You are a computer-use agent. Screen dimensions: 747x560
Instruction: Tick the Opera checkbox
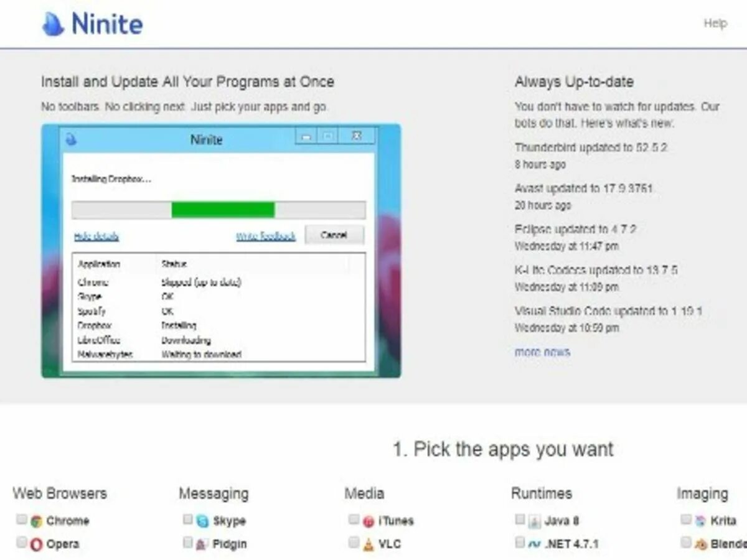[22, 543]
